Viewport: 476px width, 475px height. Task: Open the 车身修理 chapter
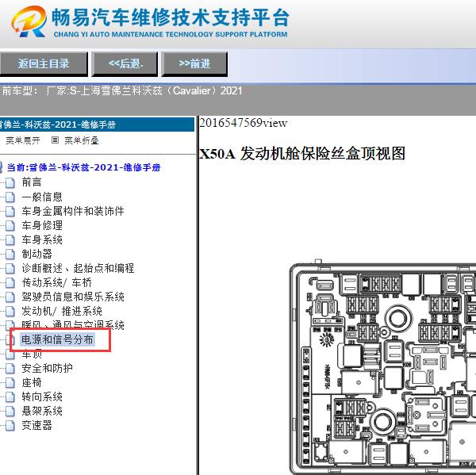[x=42, y=225]
